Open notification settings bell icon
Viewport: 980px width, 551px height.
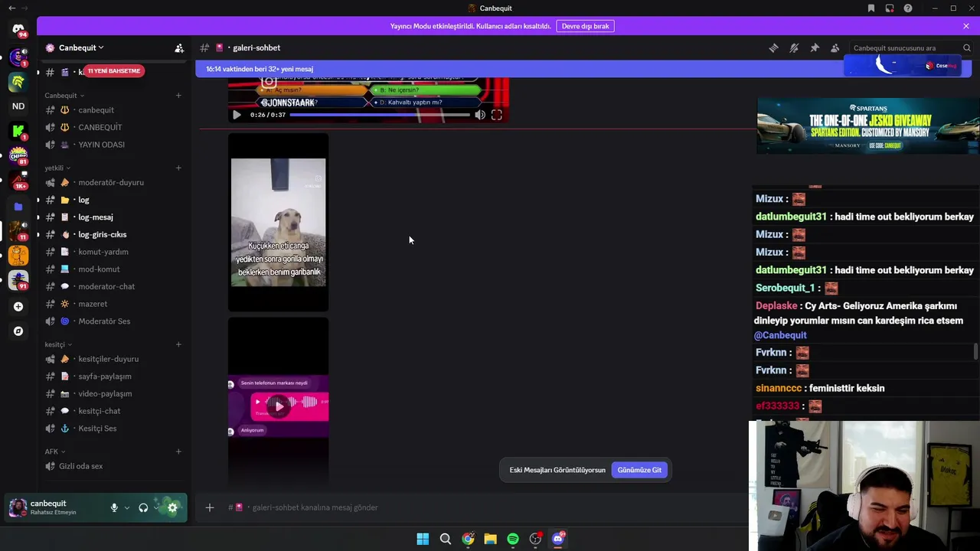pyautogui.click(x=794, y=47)
